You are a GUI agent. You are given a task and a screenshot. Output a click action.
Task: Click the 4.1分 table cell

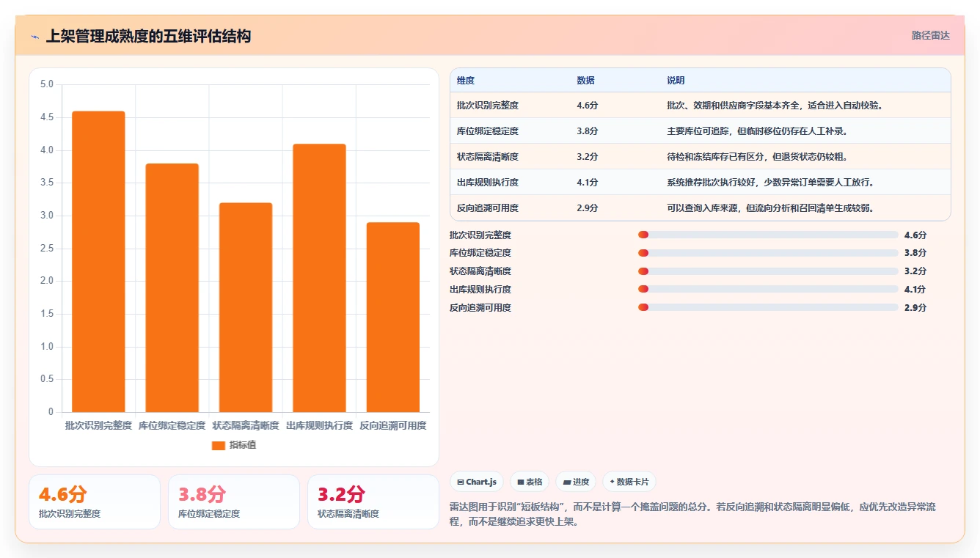587,183
